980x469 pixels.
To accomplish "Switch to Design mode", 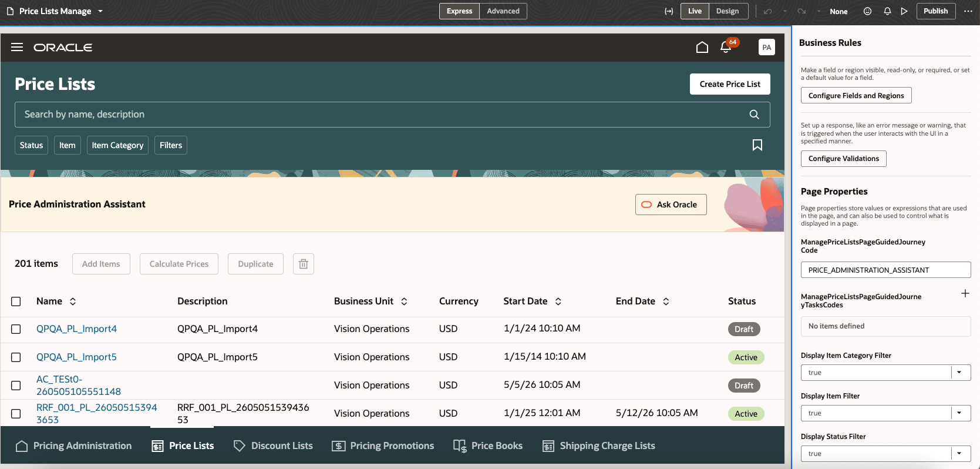I will 728,11.
